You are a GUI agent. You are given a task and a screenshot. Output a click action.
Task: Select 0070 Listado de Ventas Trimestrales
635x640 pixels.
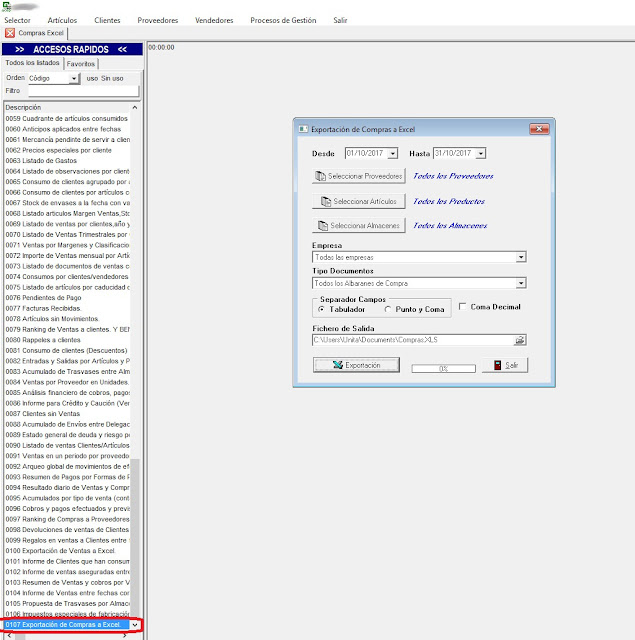67,235
